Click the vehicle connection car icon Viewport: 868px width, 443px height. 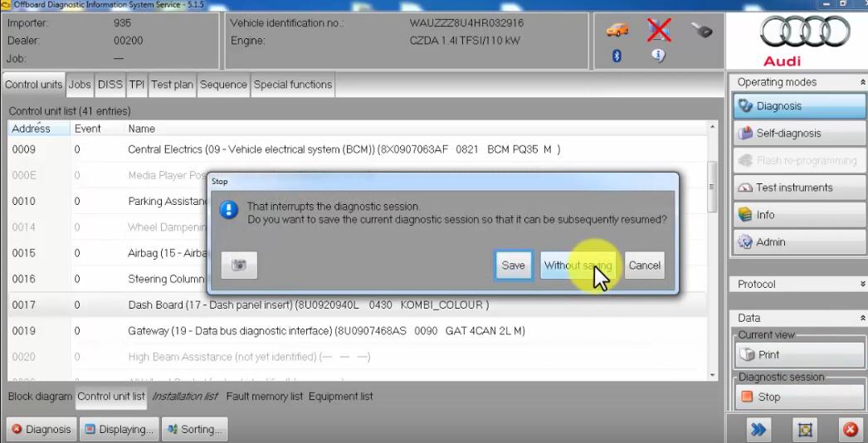pyautogui.click(x=617, y=31)
